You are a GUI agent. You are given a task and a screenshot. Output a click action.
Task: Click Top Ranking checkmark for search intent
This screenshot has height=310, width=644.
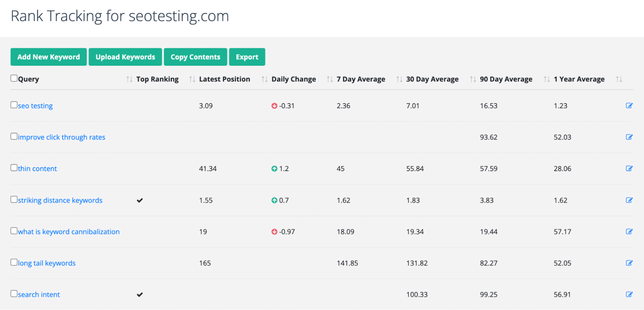[x=139, y=295]
